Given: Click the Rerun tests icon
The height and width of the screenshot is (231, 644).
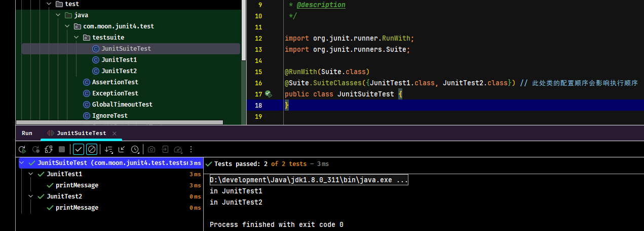Looking at the screenshot, I should [22, 149].
